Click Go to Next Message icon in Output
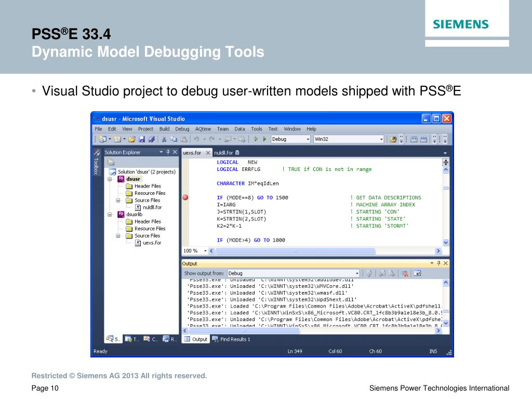The height and width of the screenshot is (399, 532). pyautogui.click(x=392, y=273)
